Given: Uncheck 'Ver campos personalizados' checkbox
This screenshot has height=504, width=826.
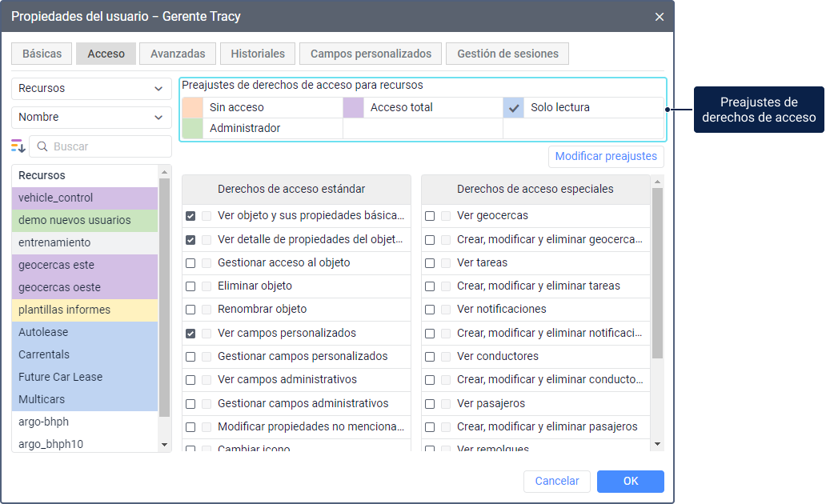Looking at the screenshot, I should pos(190,333).
